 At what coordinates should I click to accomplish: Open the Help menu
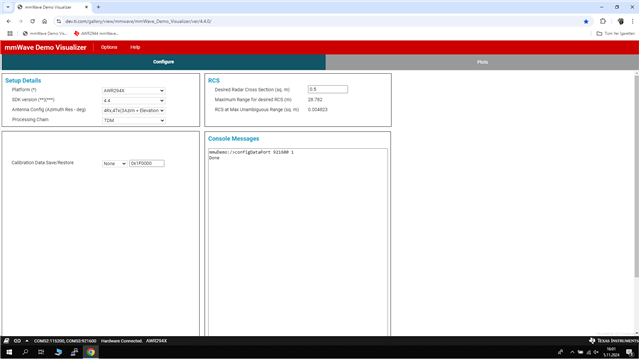(135, 47)
